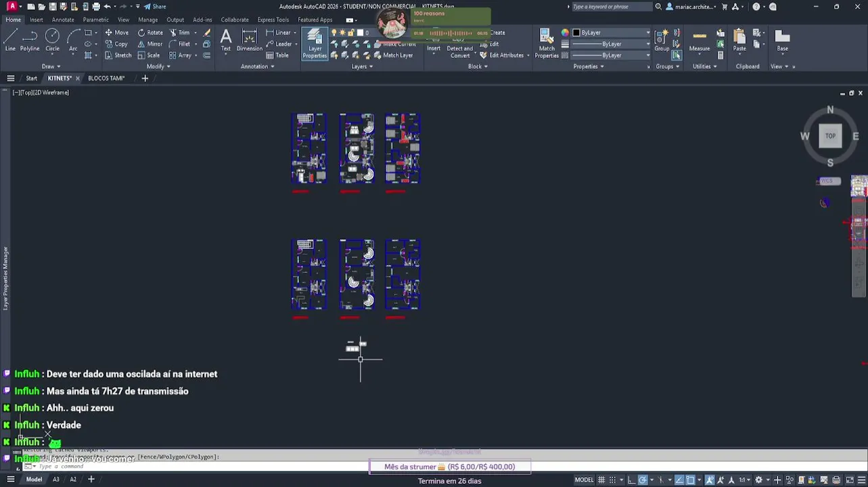
Task: Expand the Layers panel dropdown
Action: pos(362,66)
